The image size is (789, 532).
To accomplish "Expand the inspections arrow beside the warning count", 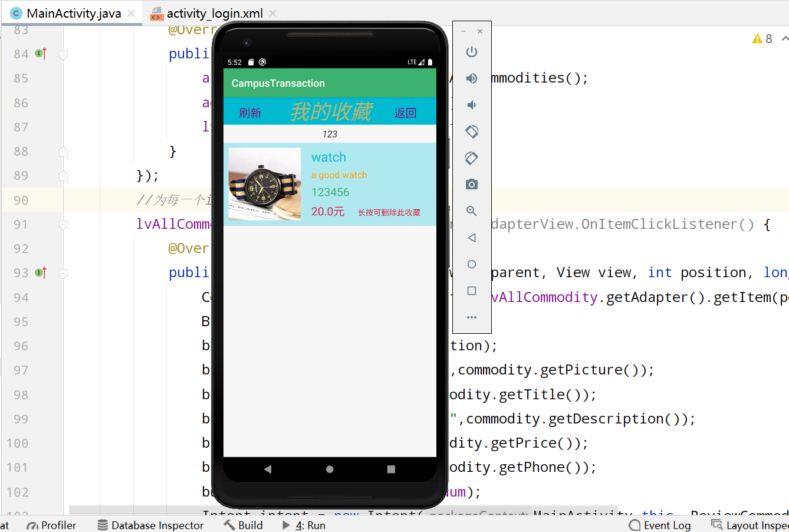I will click(784, 38).
